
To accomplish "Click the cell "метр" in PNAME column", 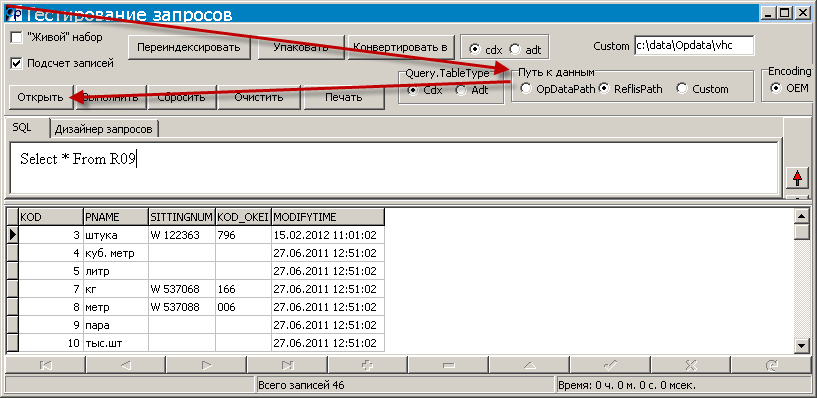I will (116, 307).
